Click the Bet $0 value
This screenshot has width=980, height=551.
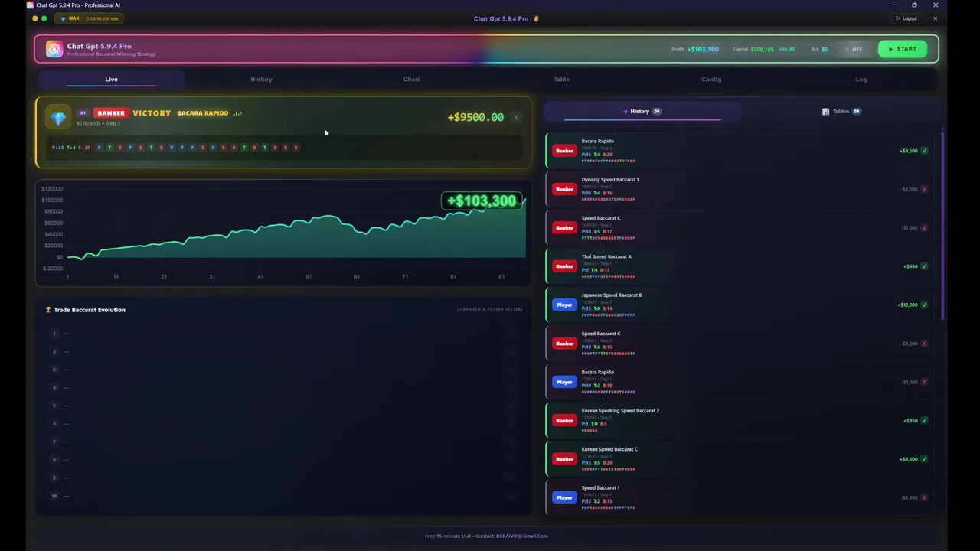(825, 49)
